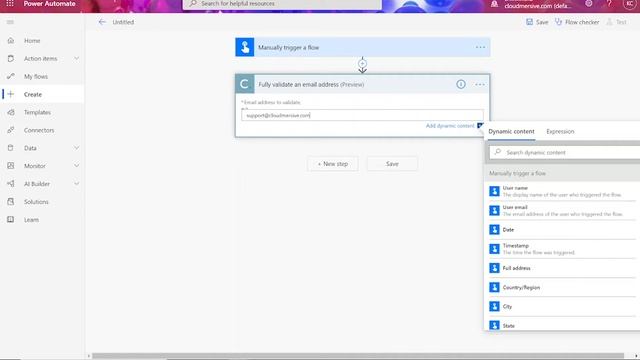
Task: Run Flow checker
Action: tap(577, 22)
